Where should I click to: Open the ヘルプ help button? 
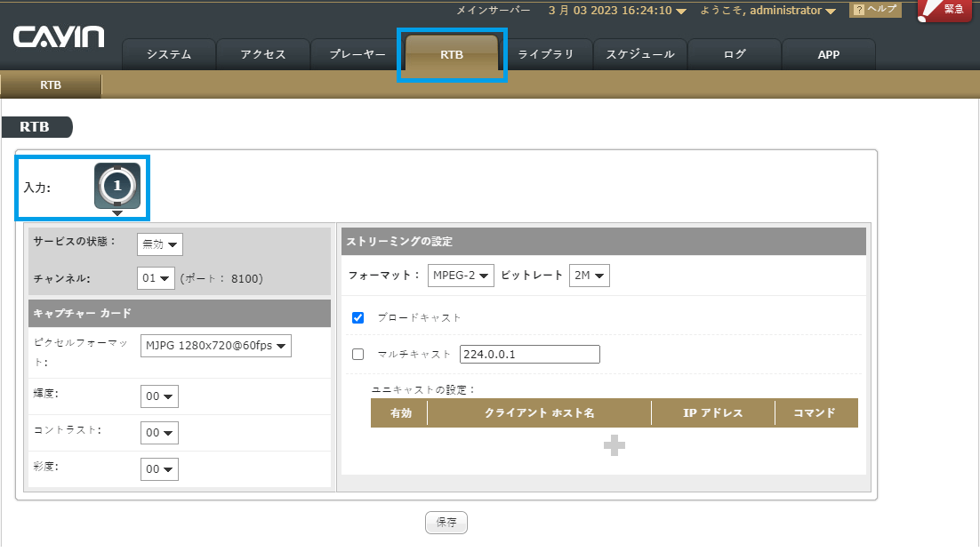[875, 10]
